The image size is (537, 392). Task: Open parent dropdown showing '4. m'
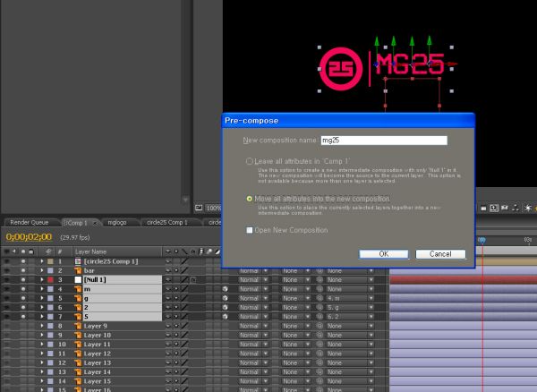click(349, 298)
